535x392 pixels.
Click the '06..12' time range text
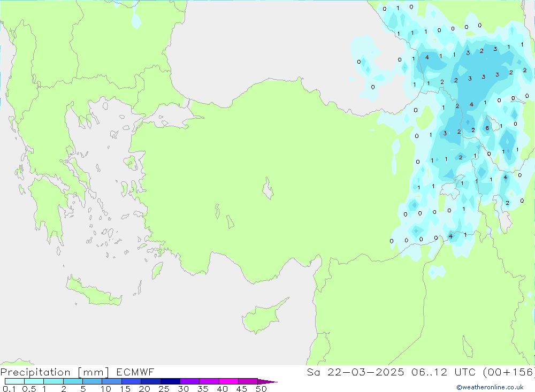click(x=429, y=372)
